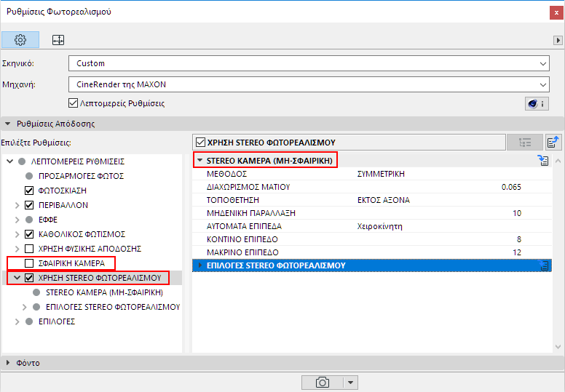Screen dimensions: 565x392
Task: Edit the ΔΙΑΧΩΡΙΣΜΟΣ ΜΑΤΙΟΥ value 0.065
Action: click(x=511, y=187)
